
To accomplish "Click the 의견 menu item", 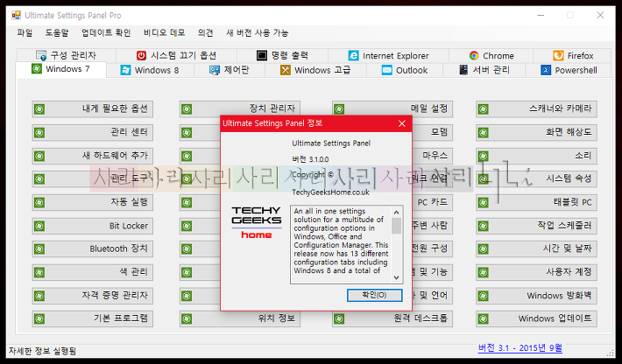I will [x=206, y=33].
